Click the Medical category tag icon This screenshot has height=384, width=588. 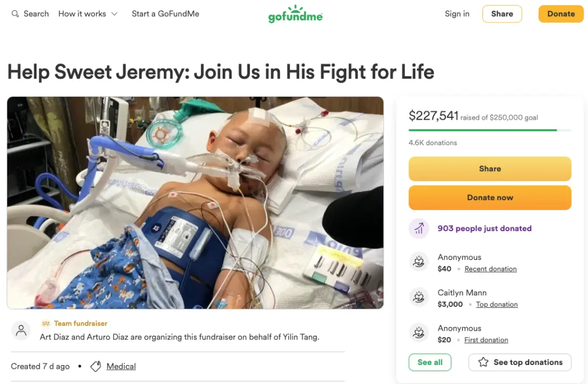(96, 367)
